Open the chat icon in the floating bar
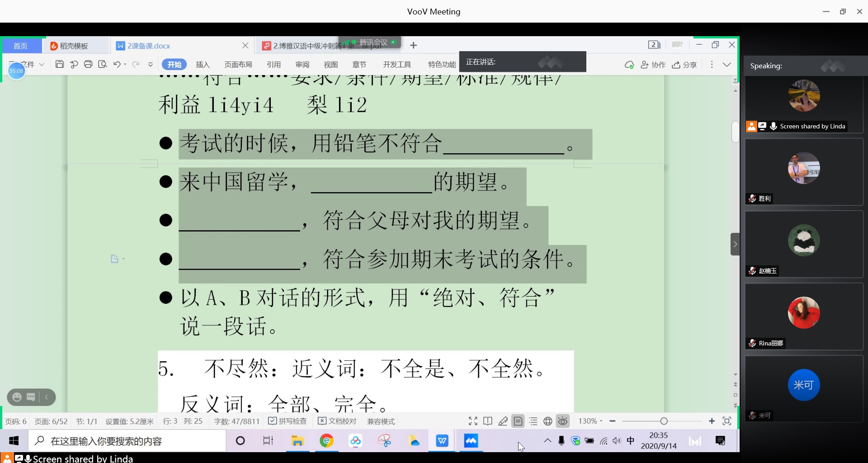Screen dimensions: 868x463 tap(31, 397)
